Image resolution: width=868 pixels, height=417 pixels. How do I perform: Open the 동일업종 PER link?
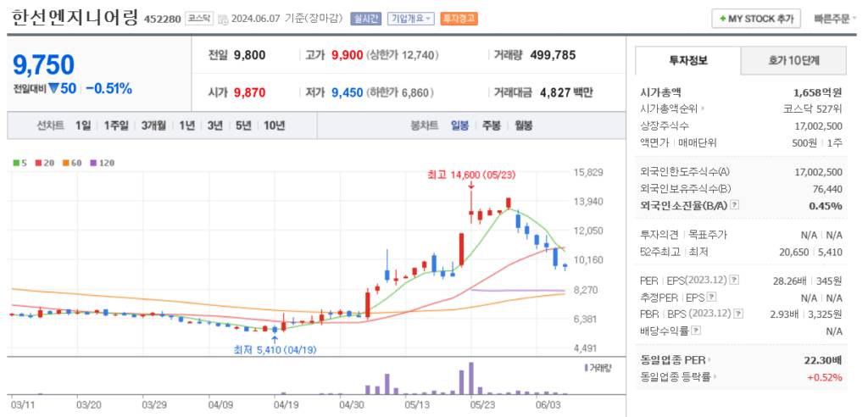click(x=676, y=360)
